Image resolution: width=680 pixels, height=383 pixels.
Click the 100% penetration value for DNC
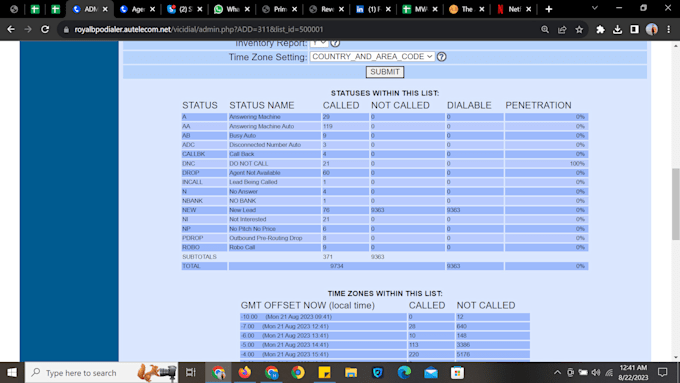pos(577,164)
